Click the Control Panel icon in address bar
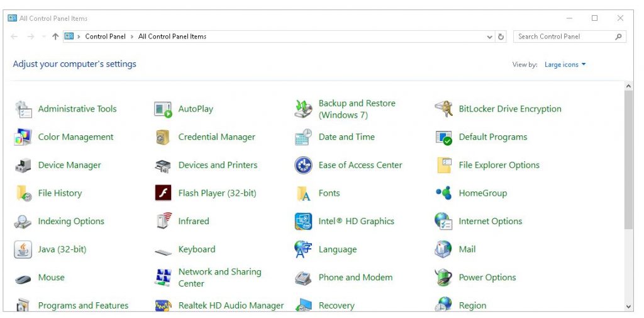This screenshot has height=318, width=644. [69, 36]
